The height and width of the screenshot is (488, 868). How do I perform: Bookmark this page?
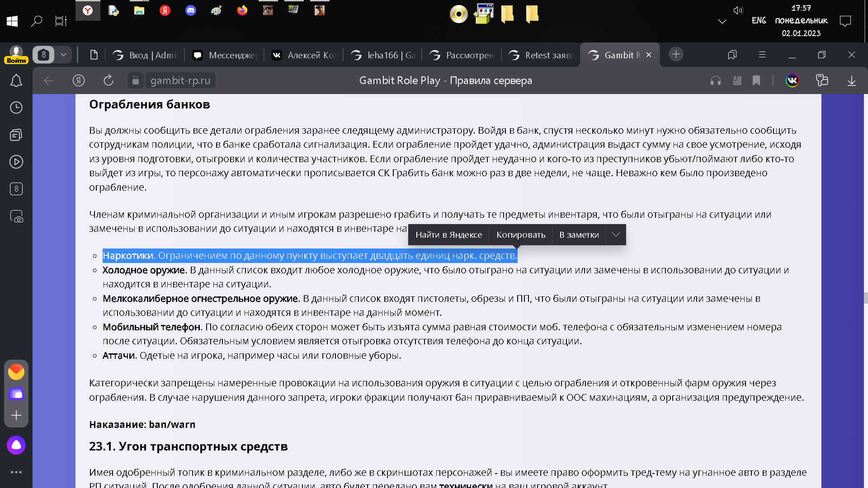[756, 81]
